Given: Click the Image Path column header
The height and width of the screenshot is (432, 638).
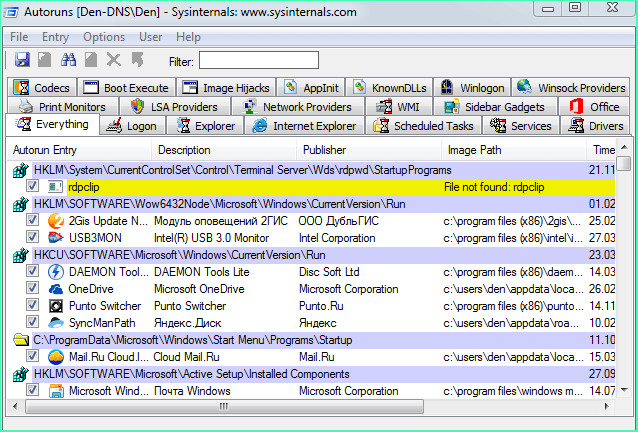Looking at the screenshot, I should coord(475,149).
